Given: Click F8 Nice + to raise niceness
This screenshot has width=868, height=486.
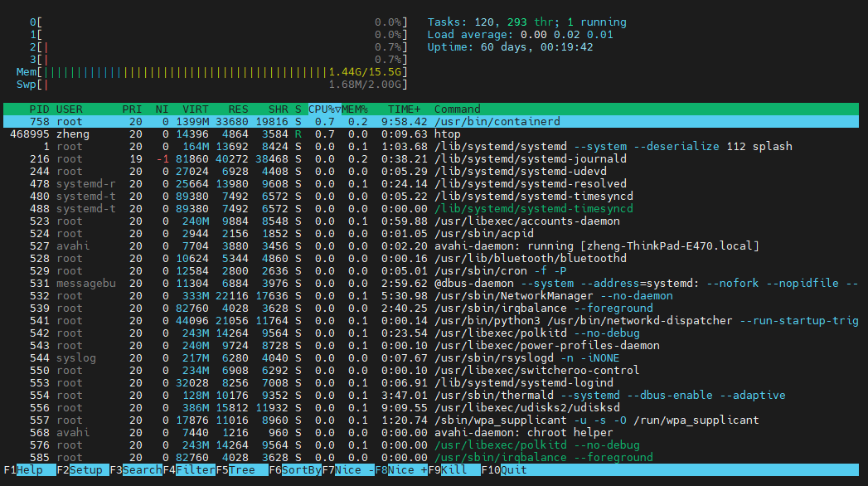Looking at the screenshot, I should click(x=402, y=470).
